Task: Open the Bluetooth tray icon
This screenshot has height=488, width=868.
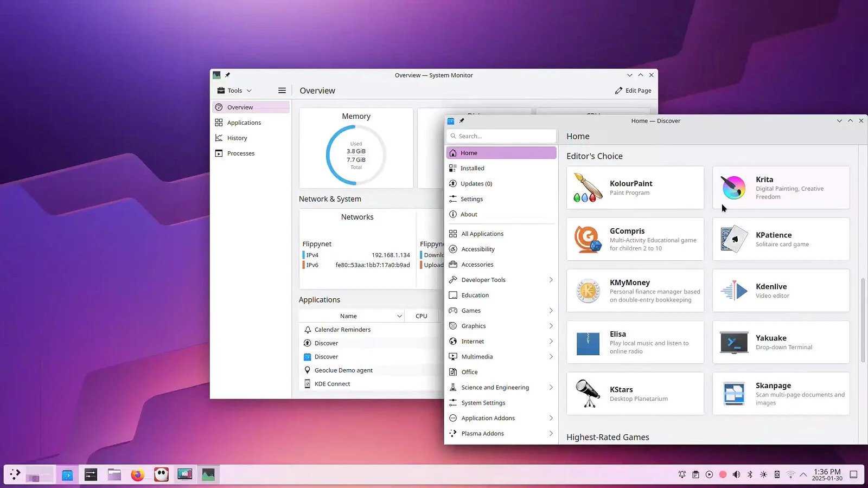Action: pyautogui.click(x=750, y=474)
